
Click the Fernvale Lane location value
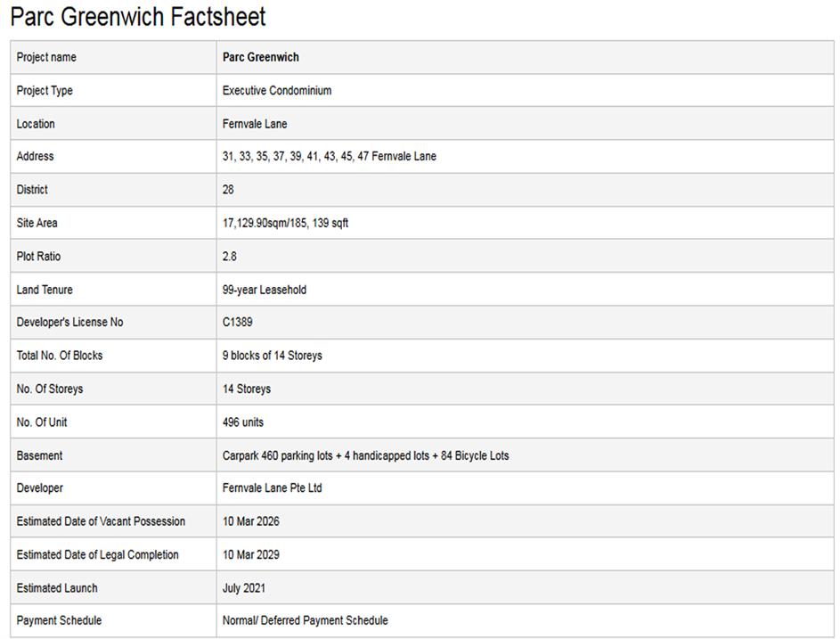tap(255, 124)
